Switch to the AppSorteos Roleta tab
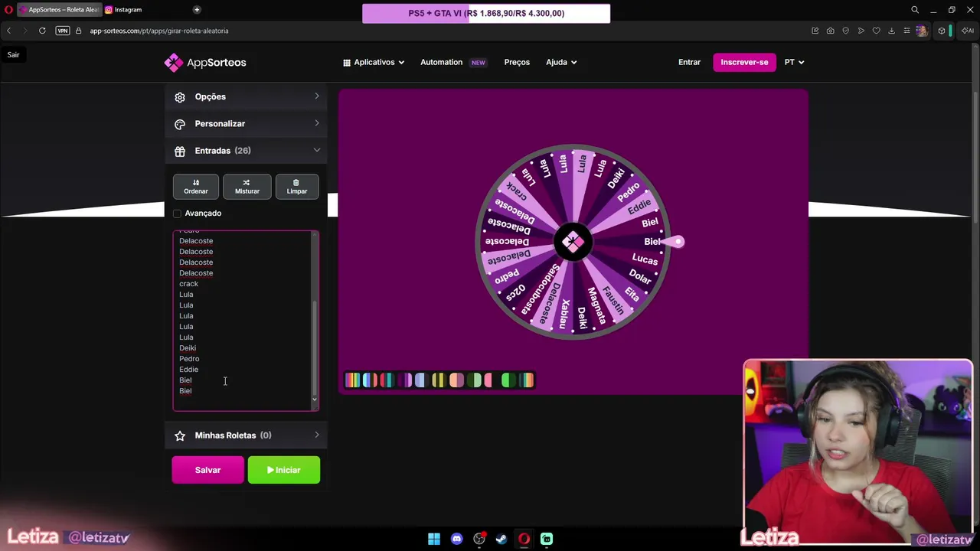Image resolution: width=980 pixels, height=551 pixels. 60,10
